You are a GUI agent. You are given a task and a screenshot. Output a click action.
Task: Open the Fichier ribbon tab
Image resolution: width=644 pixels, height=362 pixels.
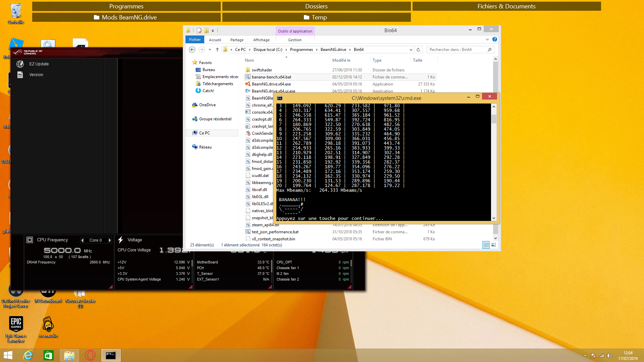click(x=195, y=40)
